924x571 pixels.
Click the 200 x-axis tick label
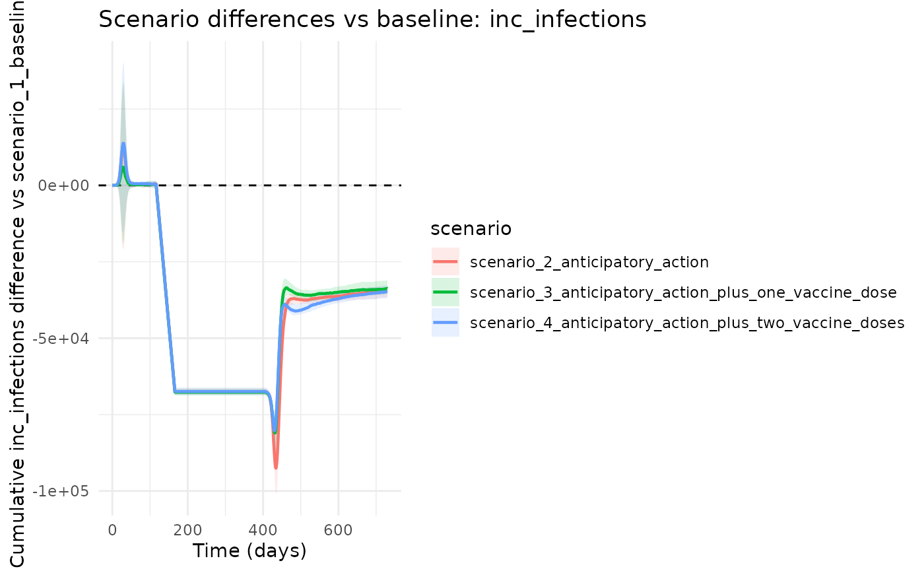point(187,529)
